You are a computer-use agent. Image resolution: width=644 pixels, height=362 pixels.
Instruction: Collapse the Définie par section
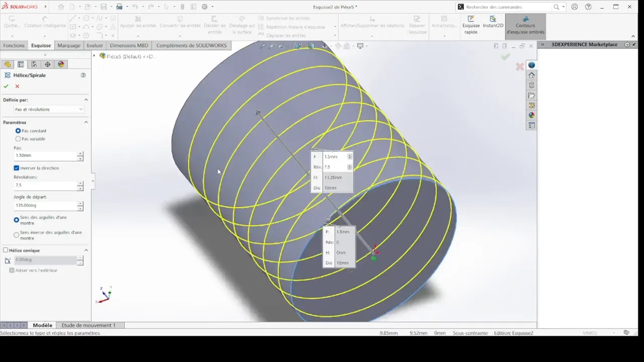click(86, 100)
